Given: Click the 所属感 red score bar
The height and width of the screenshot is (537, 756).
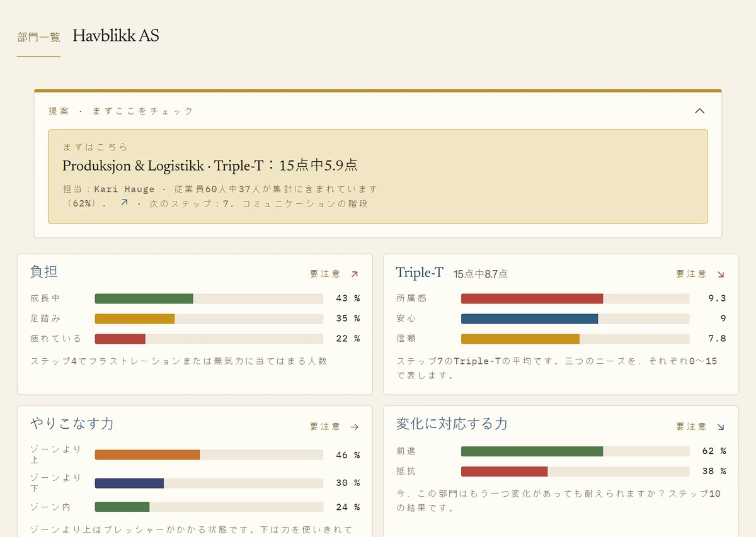Looking at the screenshot, I should point(532,298).
